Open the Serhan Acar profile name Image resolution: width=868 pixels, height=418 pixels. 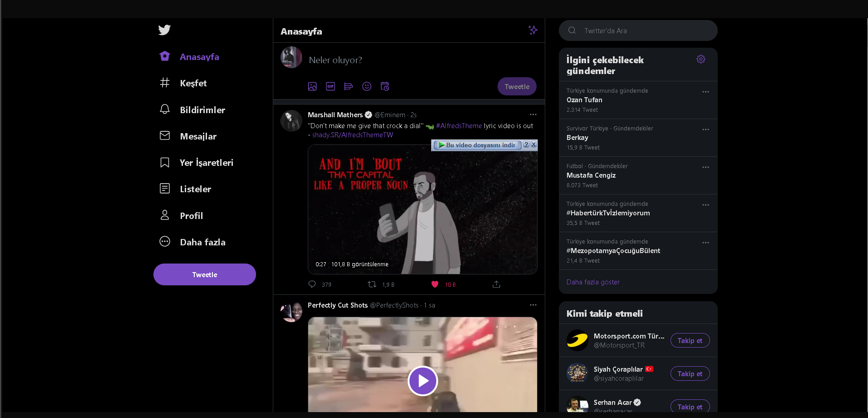pos(613,403)
